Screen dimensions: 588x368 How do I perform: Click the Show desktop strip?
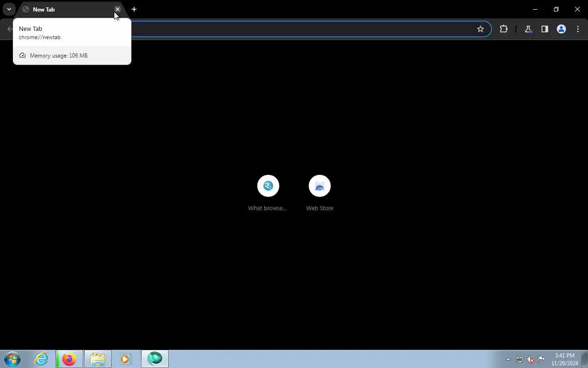pyautogui.click(x=585, y=359)
